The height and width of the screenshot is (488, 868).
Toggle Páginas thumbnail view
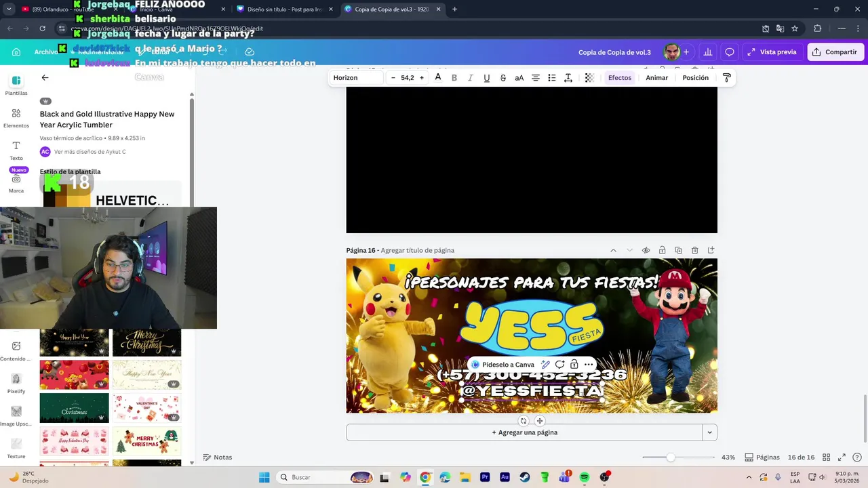click(762, 457)
